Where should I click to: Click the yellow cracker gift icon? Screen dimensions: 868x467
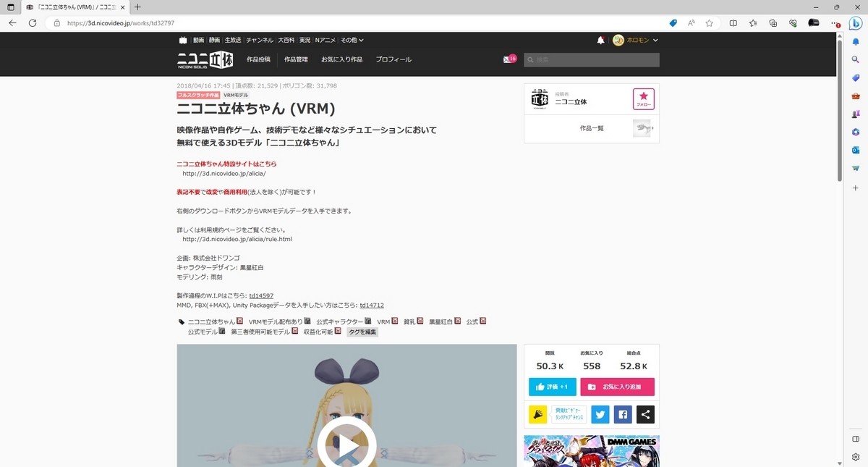537,414
